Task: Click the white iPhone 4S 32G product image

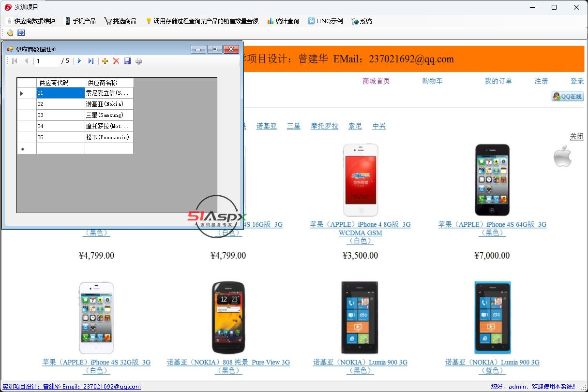Action: 96,318
